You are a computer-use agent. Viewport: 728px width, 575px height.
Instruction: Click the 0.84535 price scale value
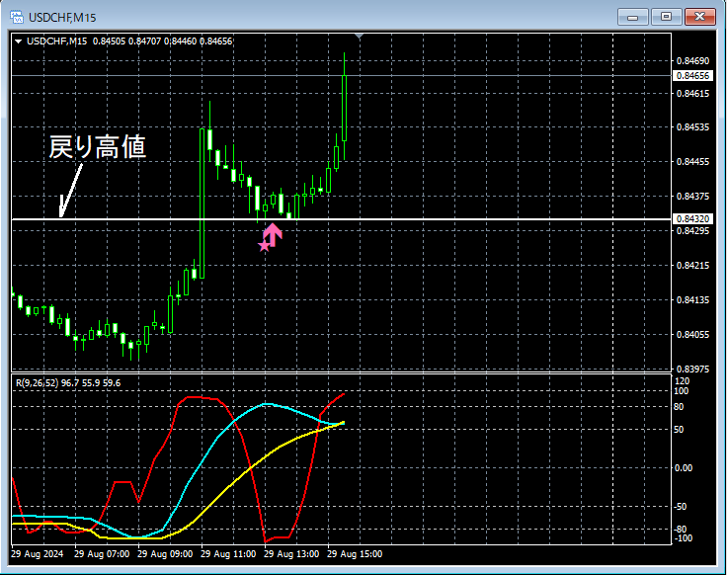(x=692, y=126)
